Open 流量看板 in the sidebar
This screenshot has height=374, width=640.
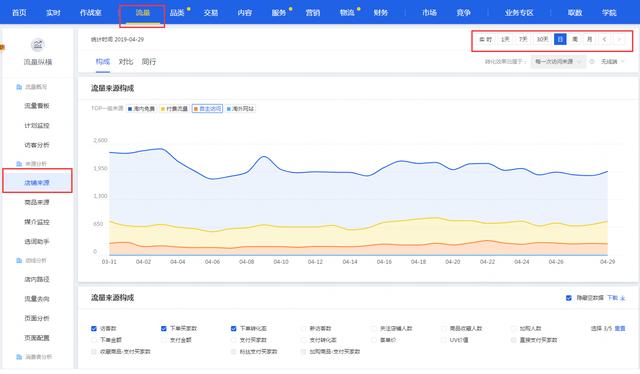[x=37, y=106]
